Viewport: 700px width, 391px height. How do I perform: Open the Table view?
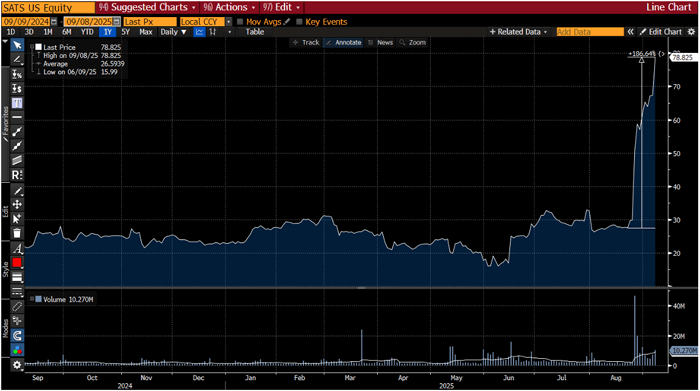coord(255,32)
